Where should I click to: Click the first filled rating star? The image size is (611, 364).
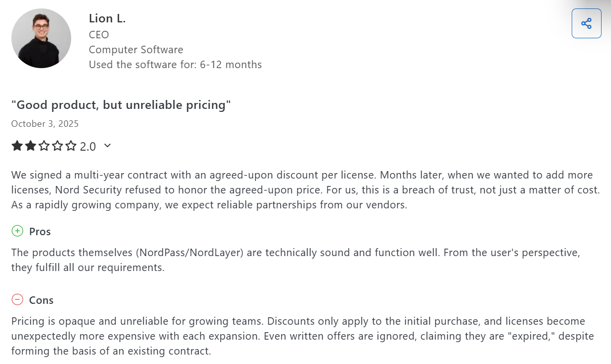[17, 146]
